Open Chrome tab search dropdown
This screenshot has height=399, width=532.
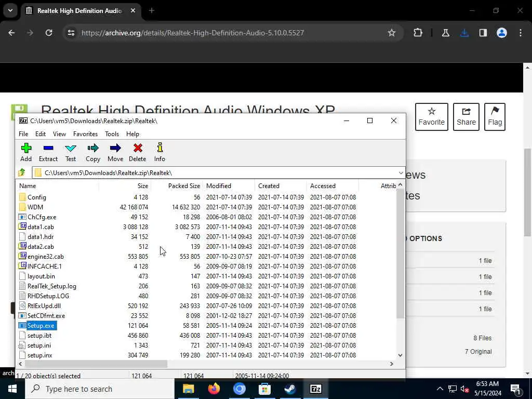10,10
